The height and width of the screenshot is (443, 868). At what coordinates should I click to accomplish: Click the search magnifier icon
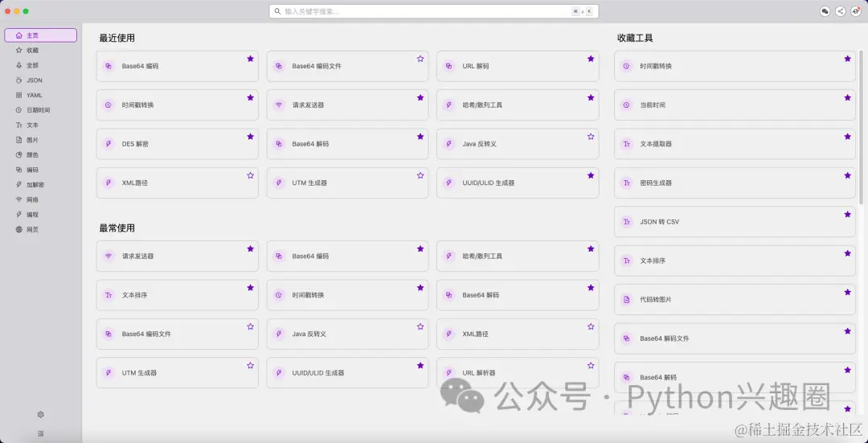click(x=278, y=11)
